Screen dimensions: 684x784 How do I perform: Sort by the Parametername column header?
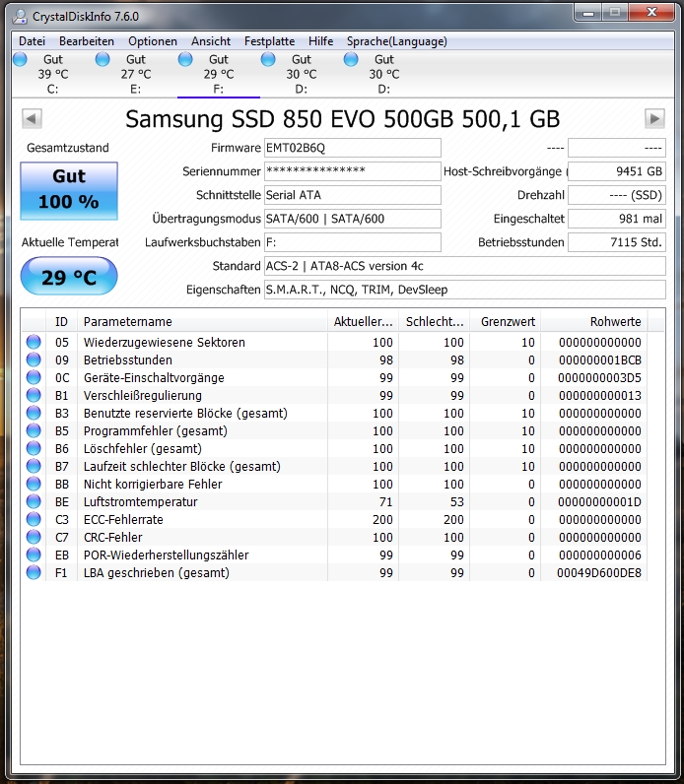[202, 321]
